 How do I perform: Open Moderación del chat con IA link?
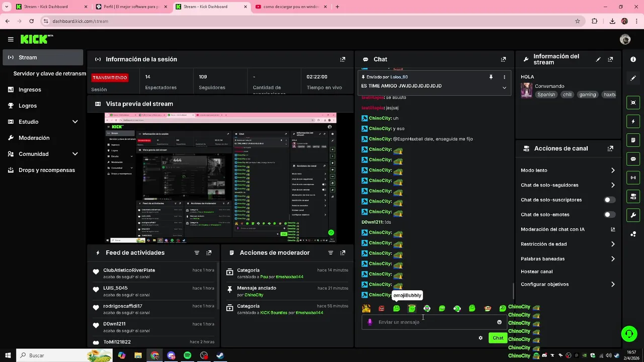tap(568, 229)
